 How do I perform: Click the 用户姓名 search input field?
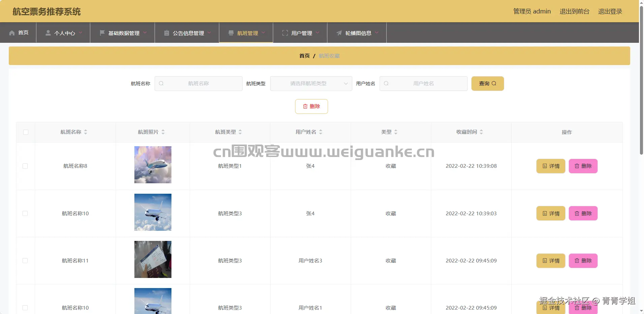coord(423,84)
